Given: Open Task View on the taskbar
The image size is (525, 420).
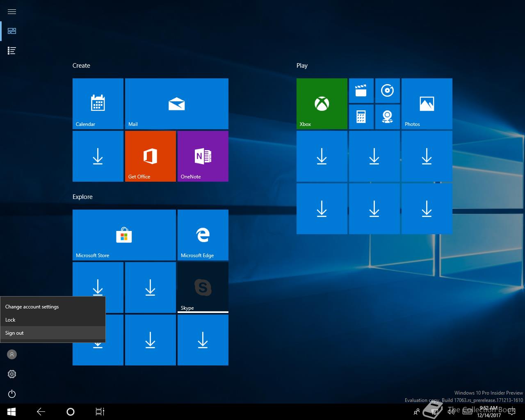Looking at the screenshot, I should (100, 412).
